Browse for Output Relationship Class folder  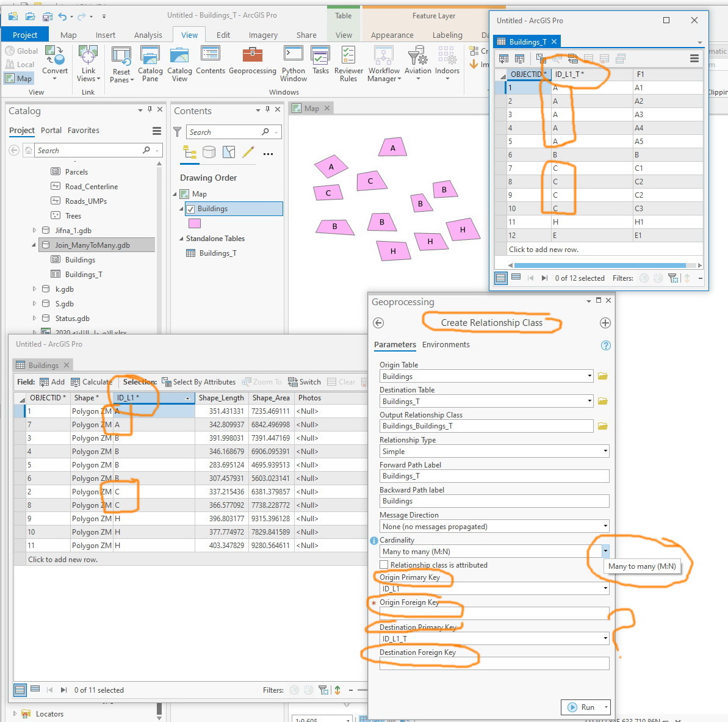tap(603, 426)
